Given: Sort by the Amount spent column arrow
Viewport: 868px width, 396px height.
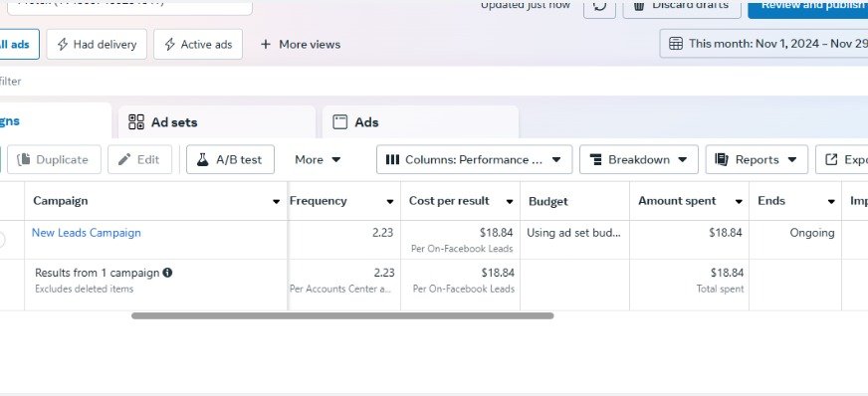Looking at the screenshot, I should [x=739, y=201].
